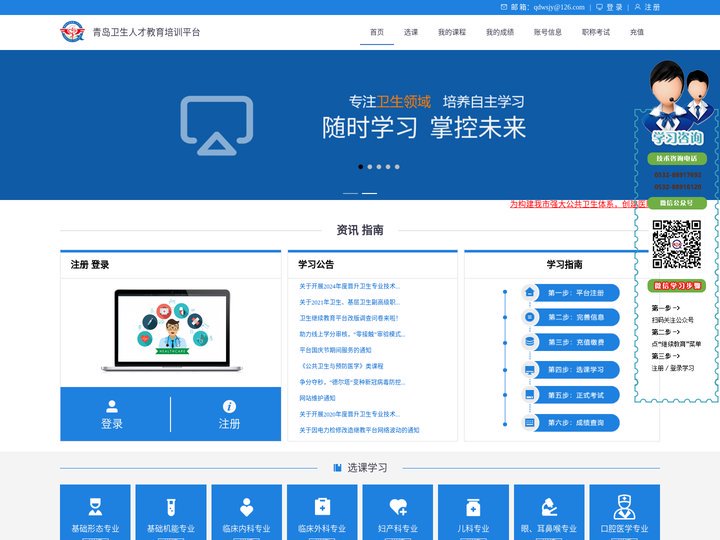Screen dimensions: 720x540
Task: Select second banner carousel dot
Action: (x=370, y=167)
